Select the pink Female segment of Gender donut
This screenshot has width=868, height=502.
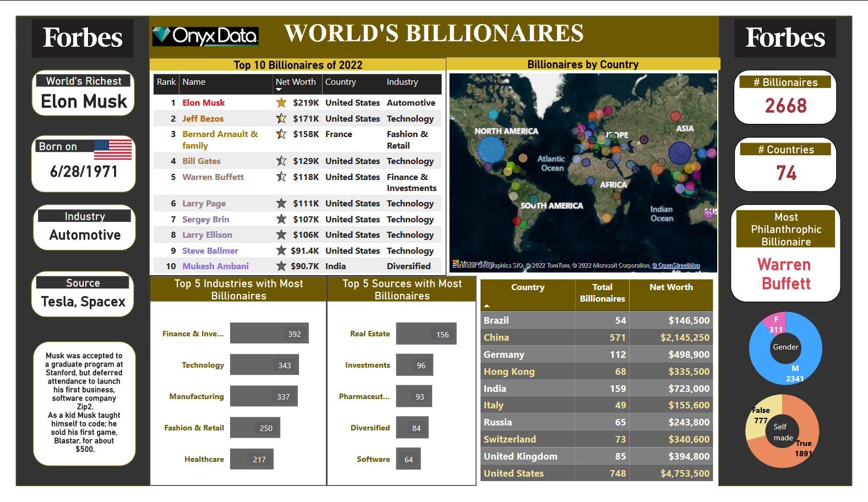click(x=774, y=321)
